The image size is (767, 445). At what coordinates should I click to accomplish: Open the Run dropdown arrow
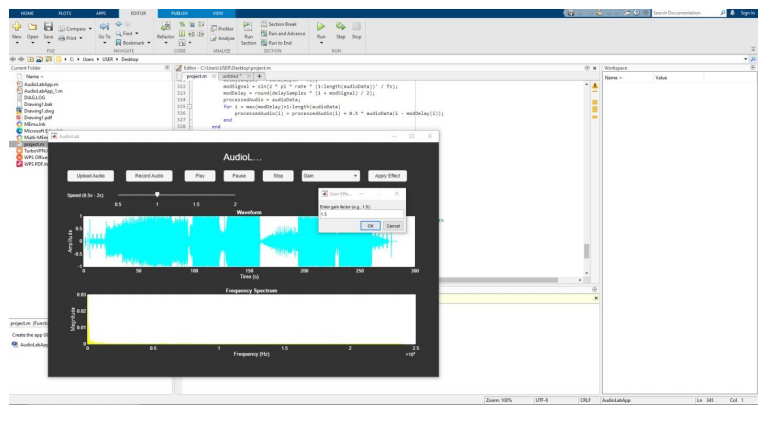click(321, 43)
